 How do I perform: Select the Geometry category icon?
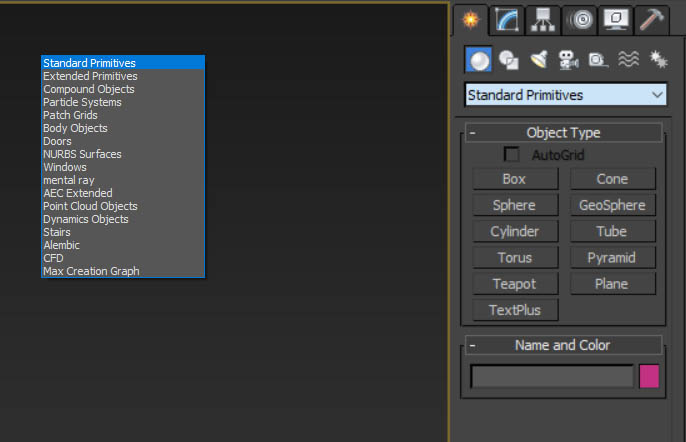(x=479, y=60)
